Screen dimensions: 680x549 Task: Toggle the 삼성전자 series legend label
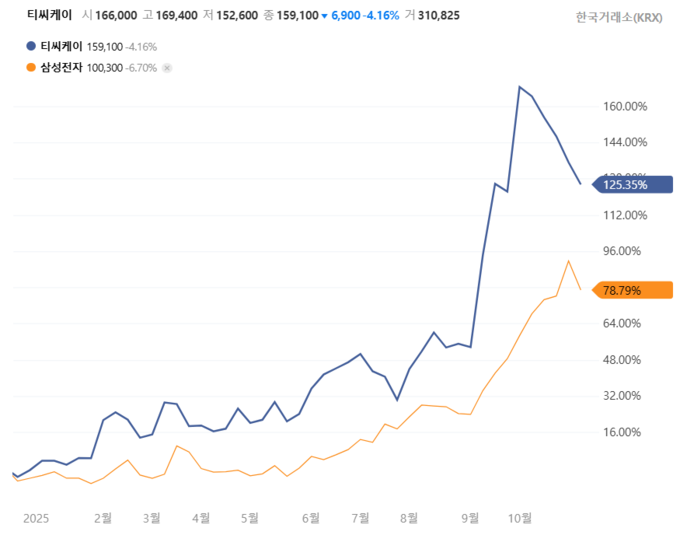click(62, 68)
